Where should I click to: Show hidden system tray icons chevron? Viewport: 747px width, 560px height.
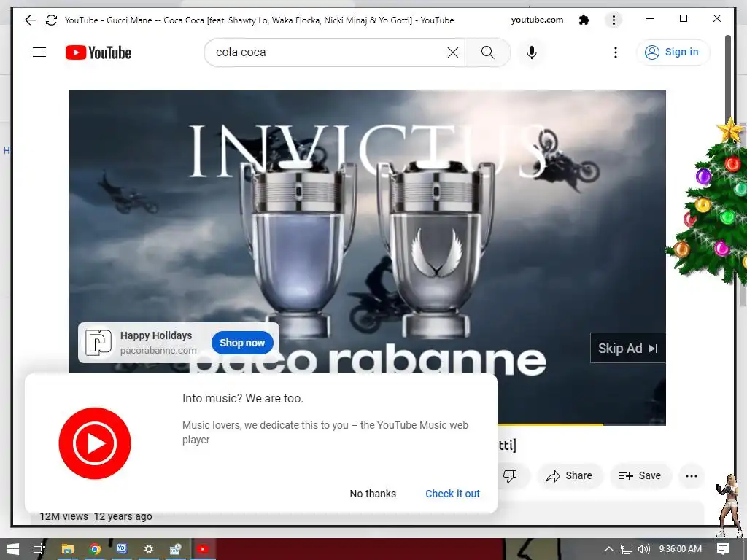coord(609,549)
